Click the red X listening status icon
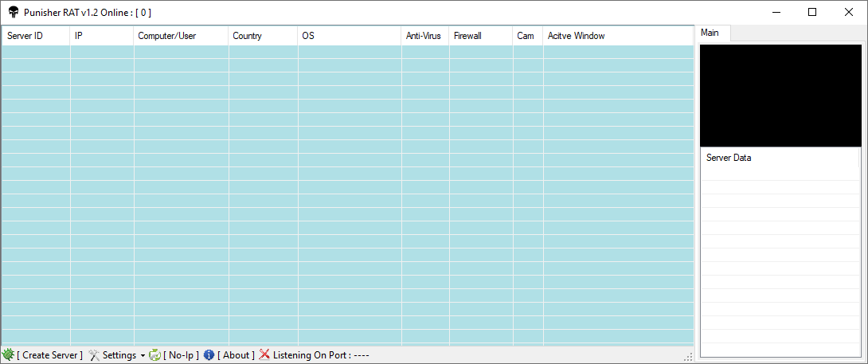Screen dimensions: 868x364 (264, 355)
